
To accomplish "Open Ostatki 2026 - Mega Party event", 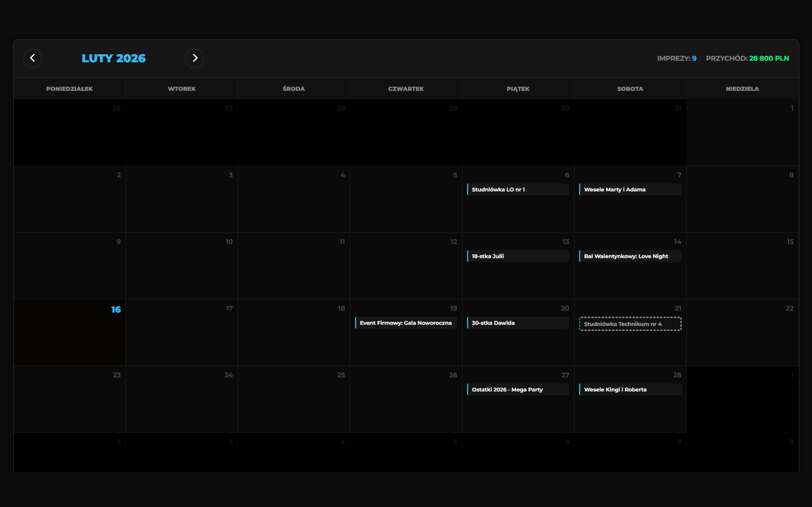I will [x=518, y=390].
